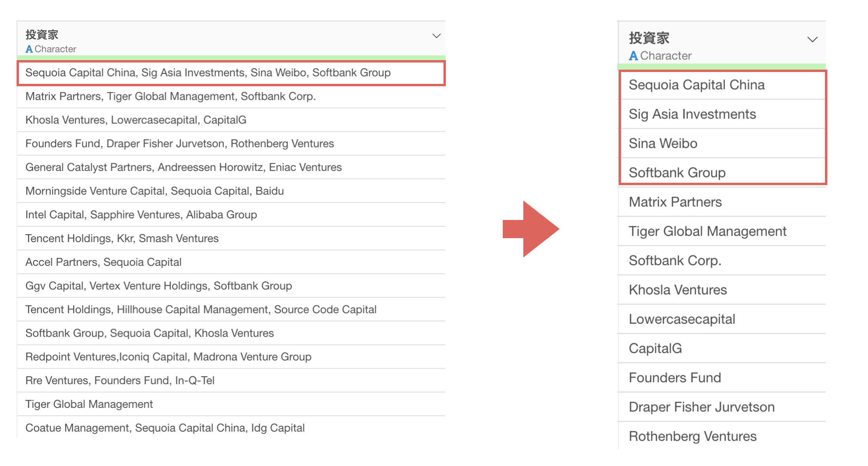This screenshot has width=868, height=466.
Task: Select right table cell Sina Weibo
Action: click(x=722, y=144)
